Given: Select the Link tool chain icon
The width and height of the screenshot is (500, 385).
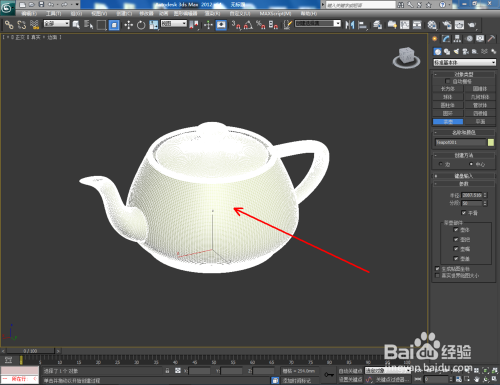Looking at the screenshot, I should (x=9, y=25).
